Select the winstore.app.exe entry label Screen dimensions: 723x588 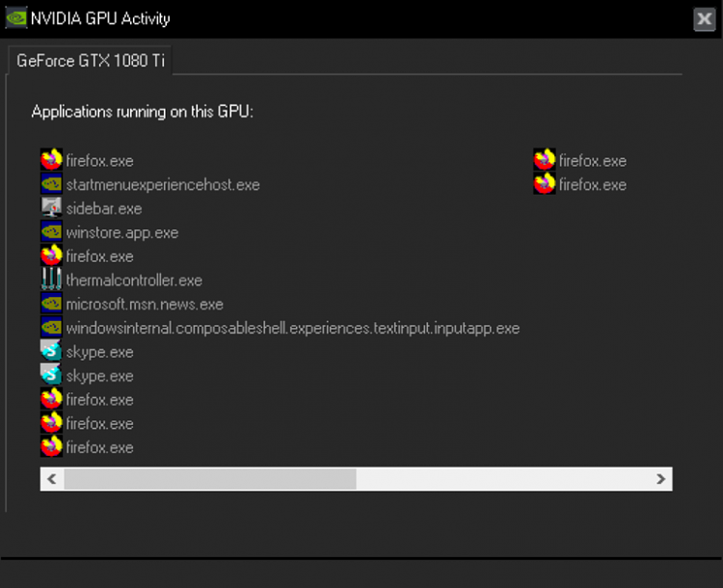122,232
